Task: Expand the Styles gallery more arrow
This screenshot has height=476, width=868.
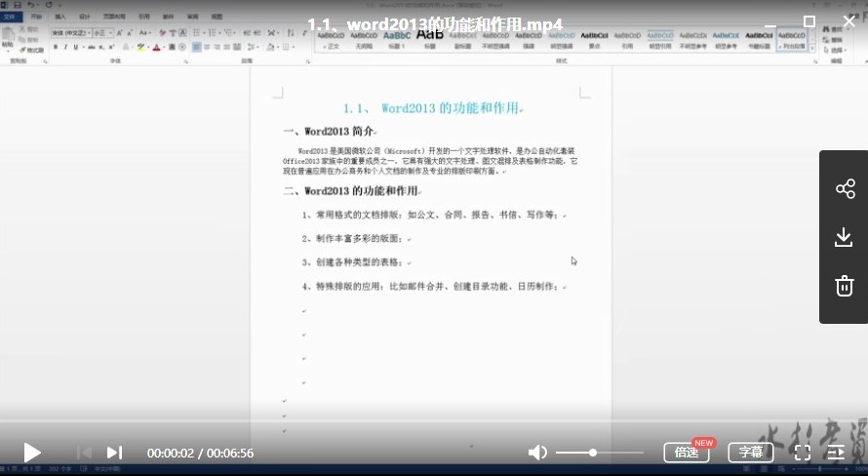Action: click(812, 49)
